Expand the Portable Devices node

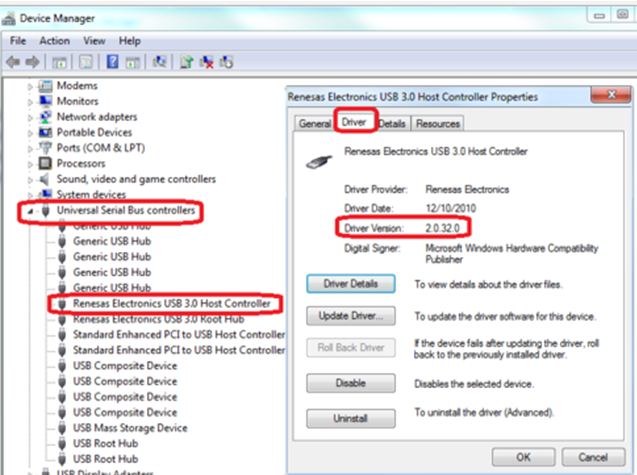point(30,133)
